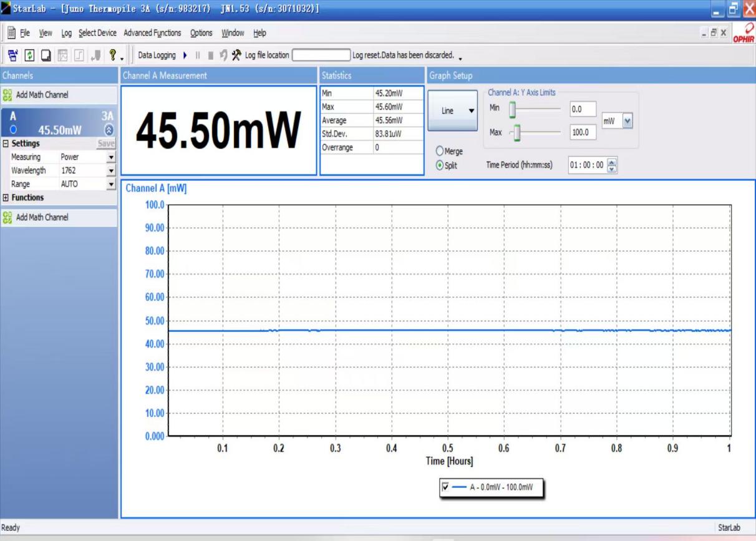
Task: Click the Log file location text field
Action: point(321,55)
